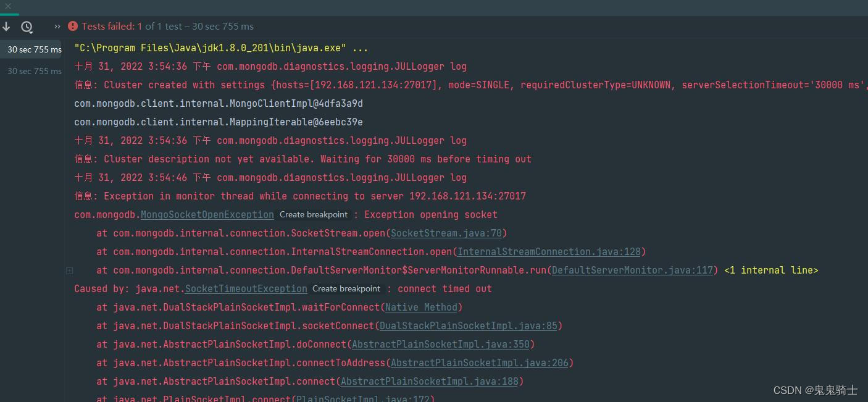Go to AbstractPlainSocketImpl.java:188
Screen dimensions: 868x402
click(x=430, y=382)
